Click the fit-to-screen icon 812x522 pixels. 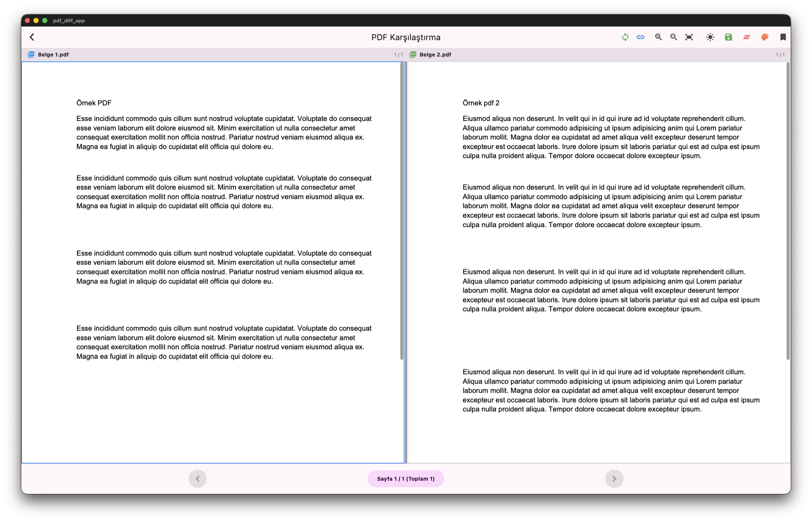[689, 37]
